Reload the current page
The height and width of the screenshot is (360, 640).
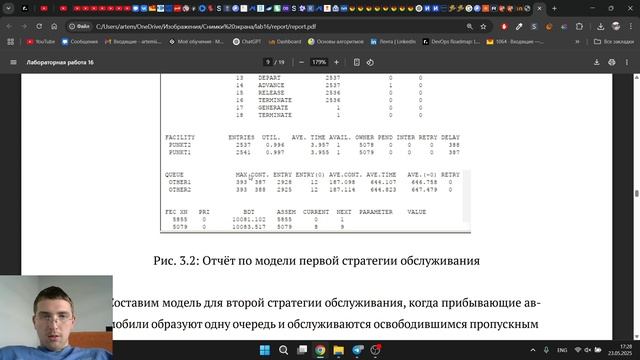39,27
